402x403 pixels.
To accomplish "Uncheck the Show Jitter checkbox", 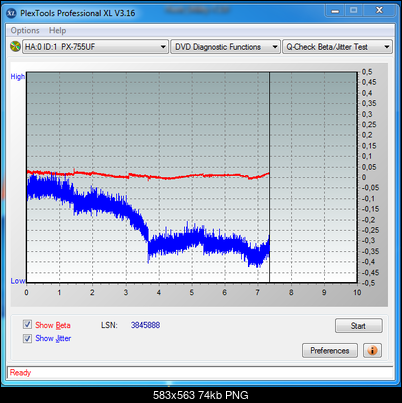I will [27, 338].
